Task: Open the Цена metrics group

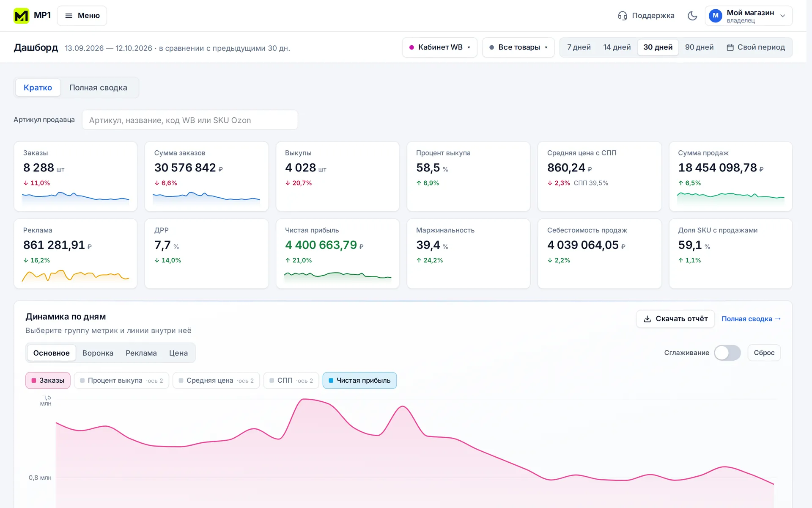Action: pos(178,353)
